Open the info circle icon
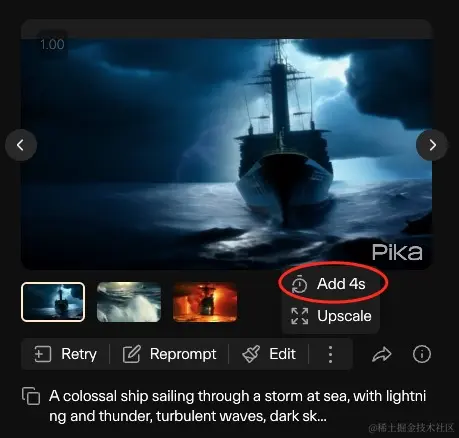 pyautogui.click(x=422, y=354)
